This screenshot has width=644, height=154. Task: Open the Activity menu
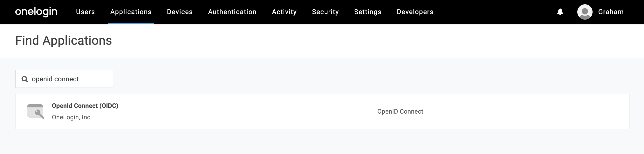coord(284,12)
